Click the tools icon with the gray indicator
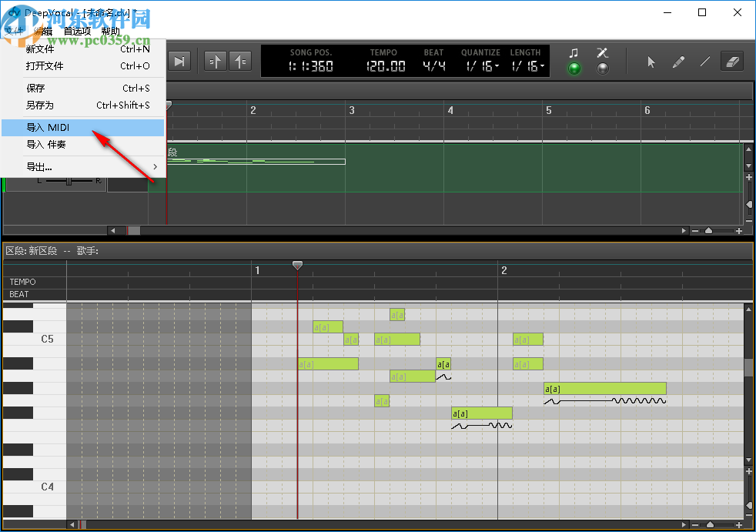Viewport: 756px width, 532px height. (603, 52)
